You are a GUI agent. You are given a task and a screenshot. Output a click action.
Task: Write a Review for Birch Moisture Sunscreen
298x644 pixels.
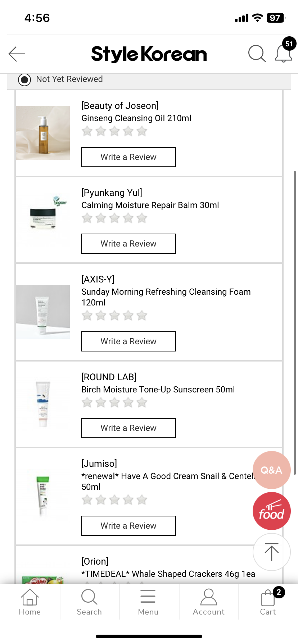click(x=128, y=428)
